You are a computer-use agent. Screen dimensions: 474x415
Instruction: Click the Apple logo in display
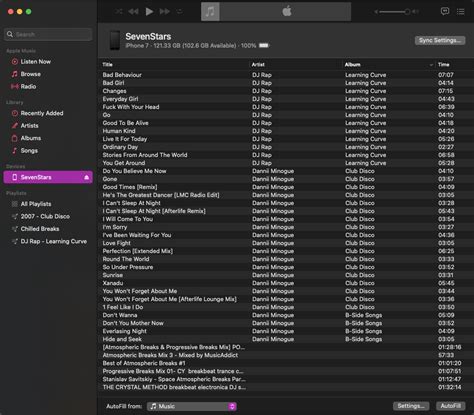287,12
